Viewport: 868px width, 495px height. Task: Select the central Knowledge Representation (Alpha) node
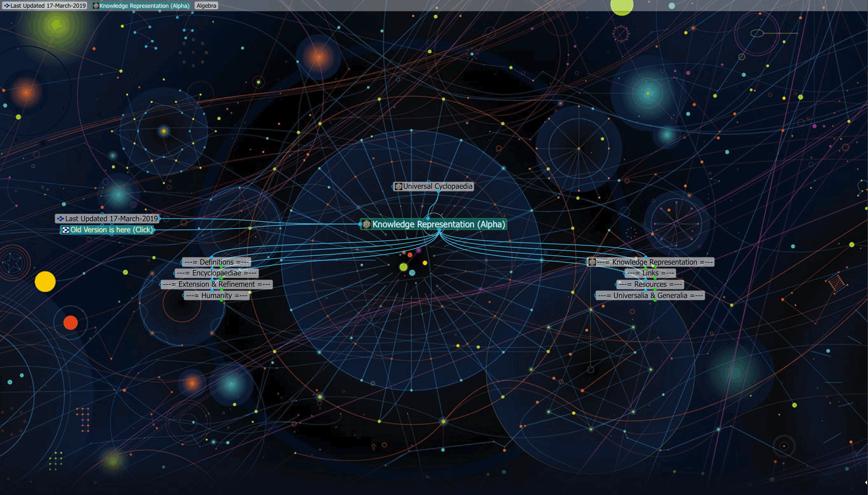pos(433,224)
